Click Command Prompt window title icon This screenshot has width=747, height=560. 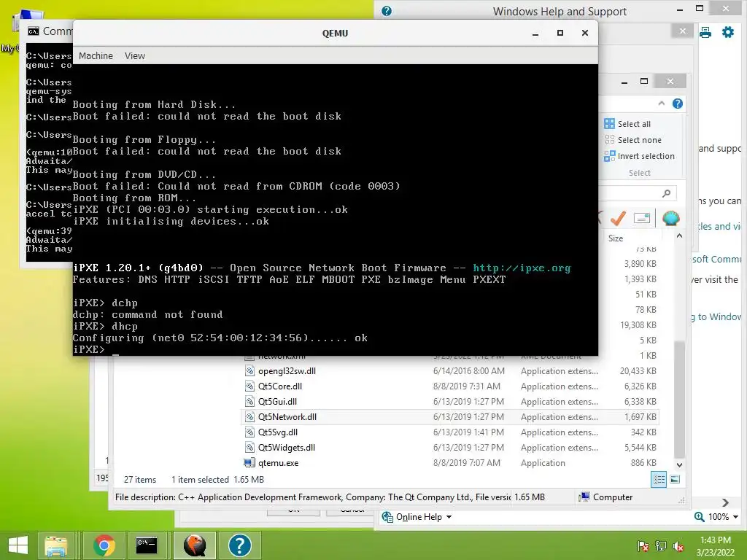coord(34,31)
